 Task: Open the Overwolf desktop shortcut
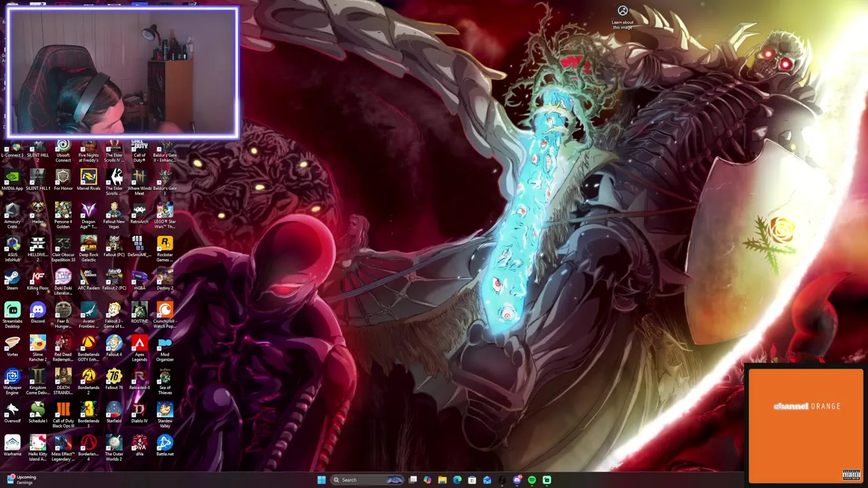pos(12,413)
